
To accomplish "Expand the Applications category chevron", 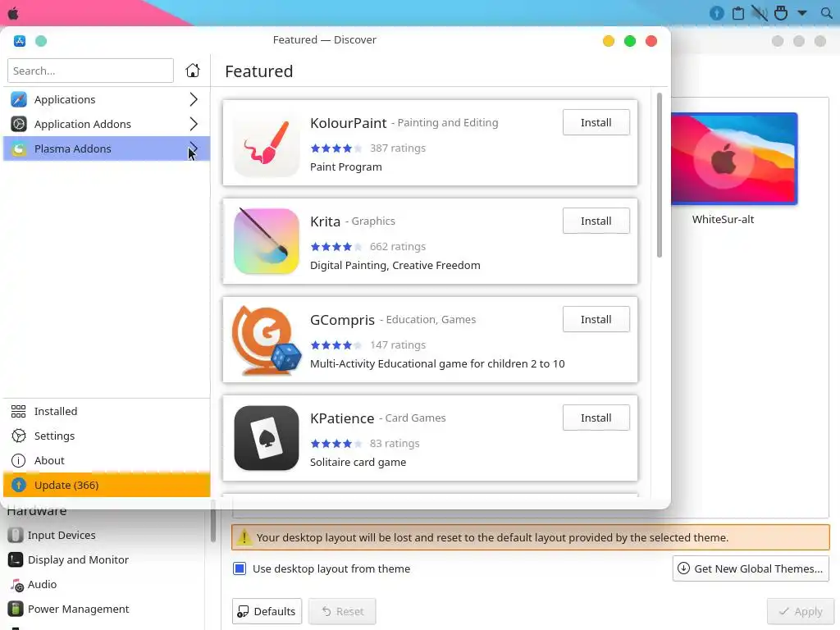I will coord(194,99).
